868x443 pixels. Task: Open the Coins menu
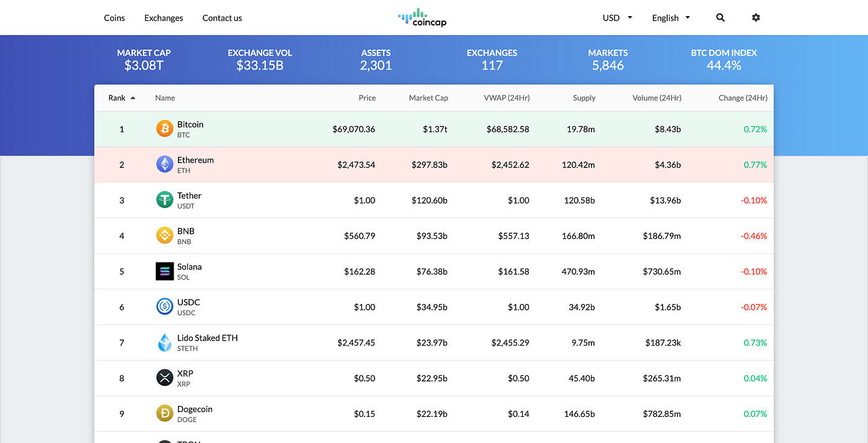[x=114, y=18]
